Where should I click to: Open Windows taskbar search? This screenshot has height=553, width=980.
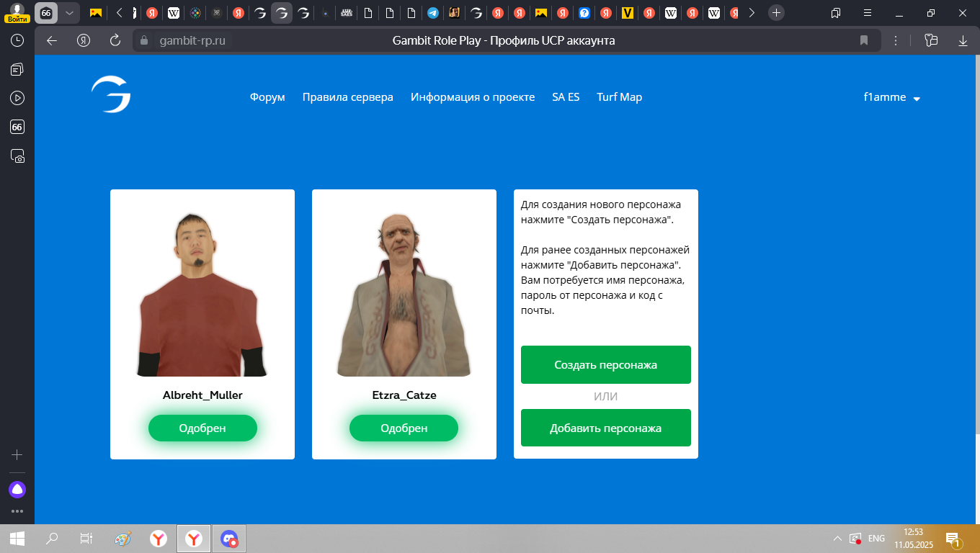(x=52, y=538)
